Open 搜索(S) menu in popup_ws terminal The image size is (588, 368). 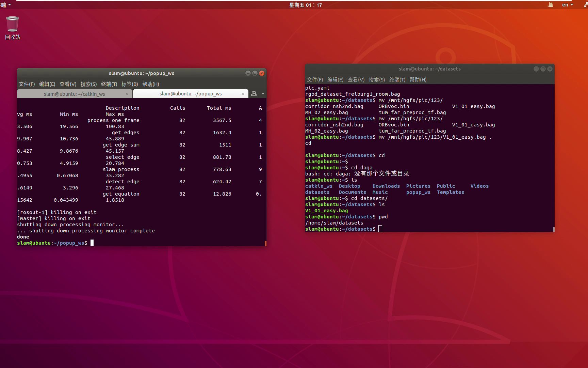coord(89,84)
